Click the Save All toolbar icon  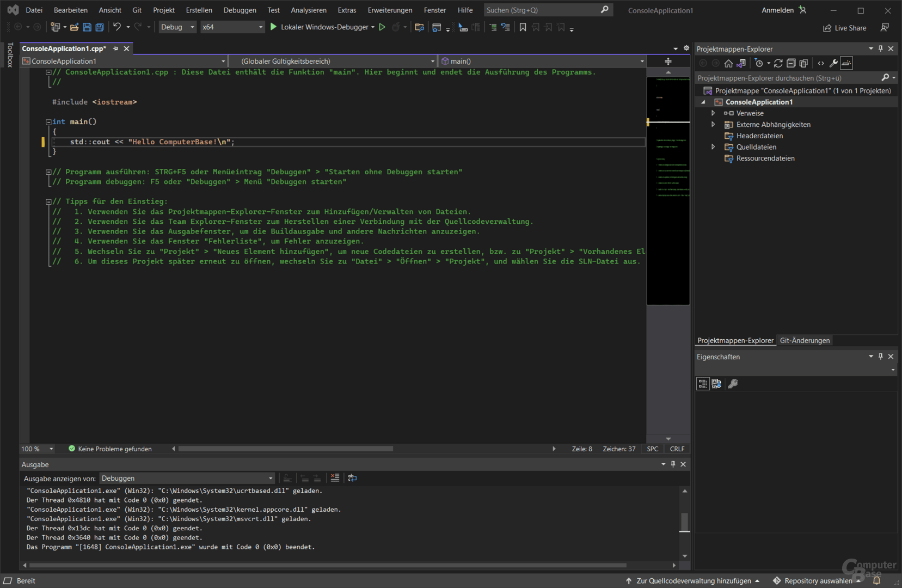pos(100,27)
